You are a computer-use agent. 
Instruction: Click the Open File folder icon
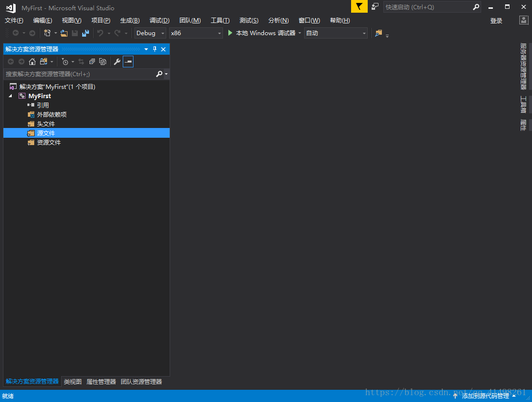(x=64, y=33)
